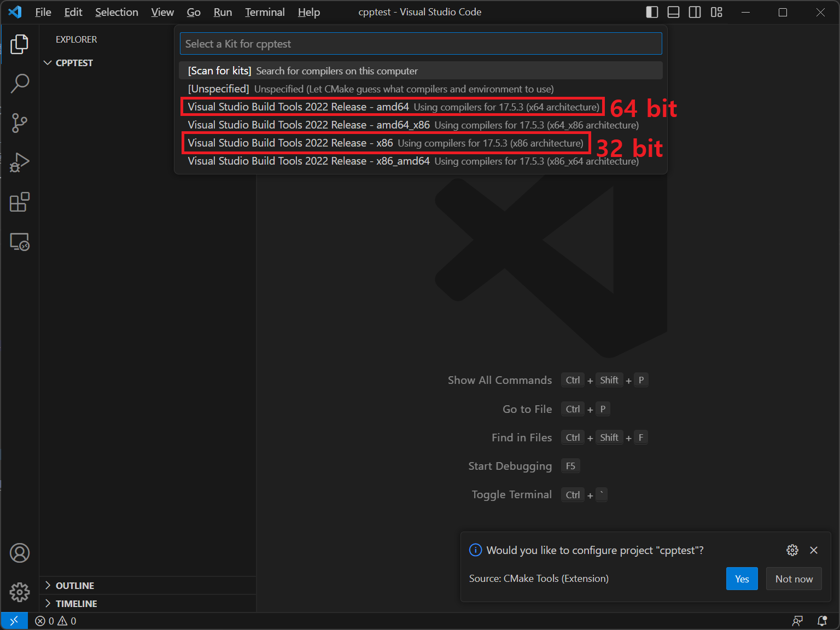Open the Search view in activity bar
The image size is (840, 630).
pos(20,84)
